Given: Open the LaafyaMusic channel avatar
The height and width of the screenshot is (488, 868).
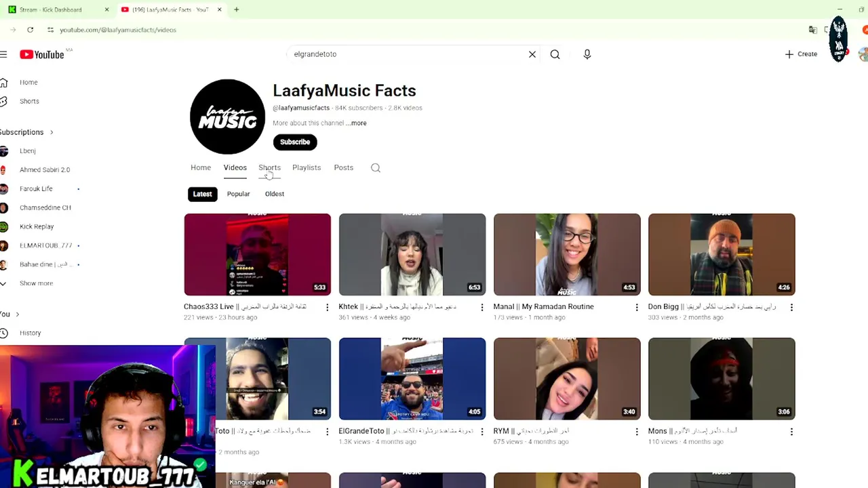Looking at the screenshot, I should (x=227, y=117).
